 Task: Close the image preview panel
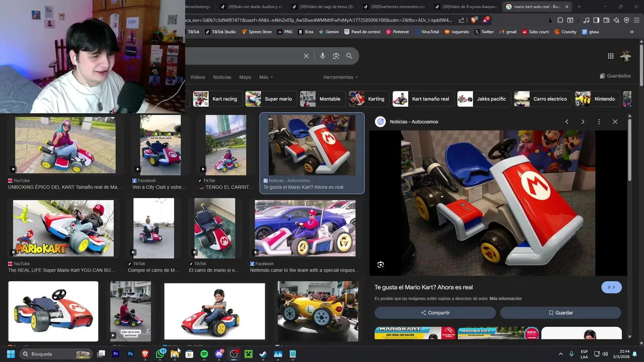tap(615, 122)
